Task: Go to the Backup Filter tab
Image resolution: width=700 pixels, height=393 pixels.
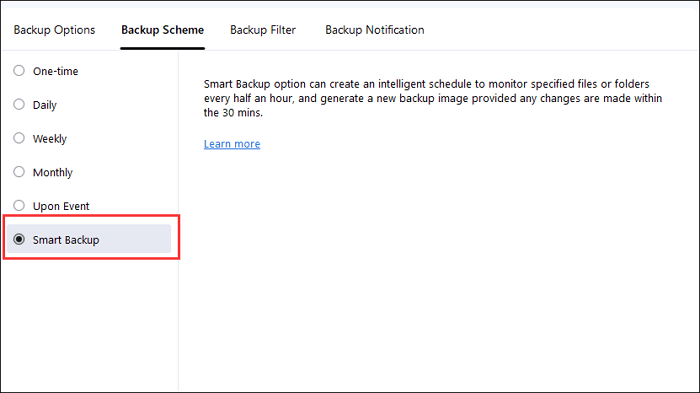Action: tap(263, 30)
